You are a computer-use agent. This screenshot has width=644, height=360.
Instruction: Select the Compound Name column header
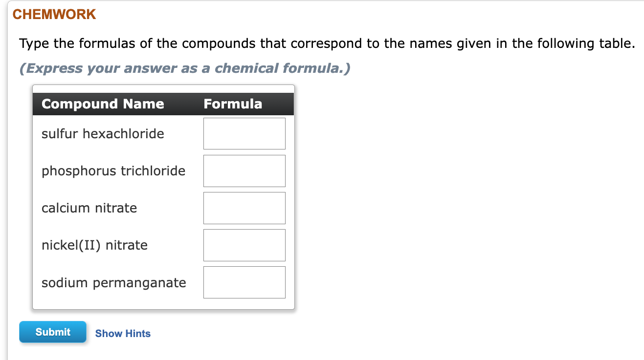pyautogui.click(x=103, y=104)
